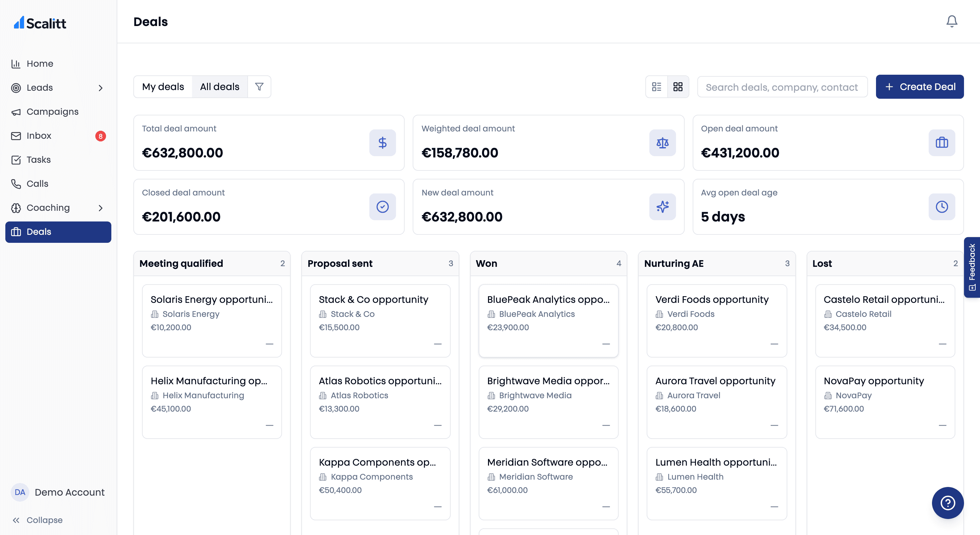Switch to board grid view layout
The image size is (980, 535).
[678, 87]
